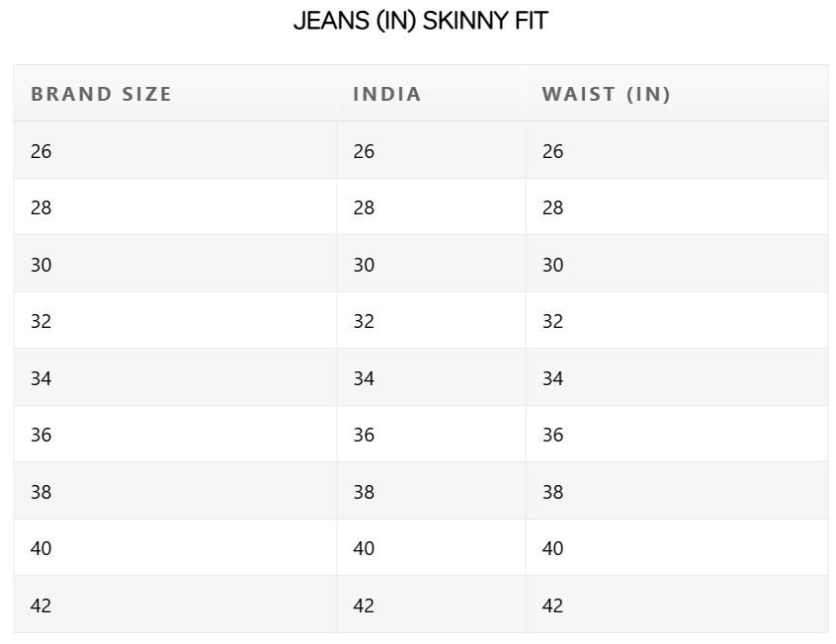Click the BRAND SIZE column header
The image size is (836, 644).
click(175, 93)
